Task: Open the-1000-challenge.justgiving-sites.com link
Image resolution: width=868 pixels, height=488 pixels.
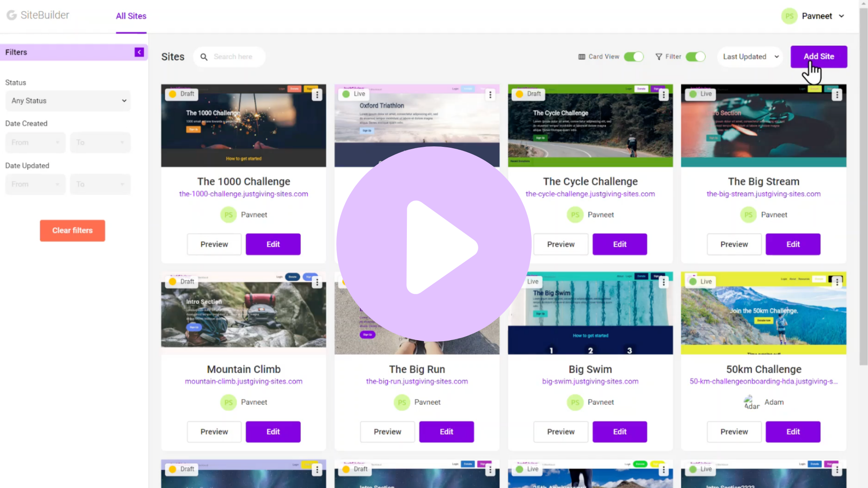Action: [244, 194]
